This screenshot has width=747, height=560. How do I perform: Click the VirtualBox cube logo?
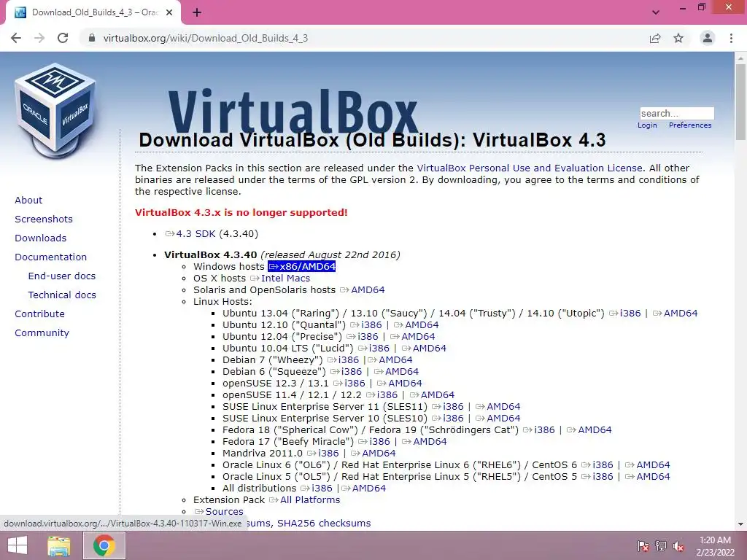tap(55, 110)
